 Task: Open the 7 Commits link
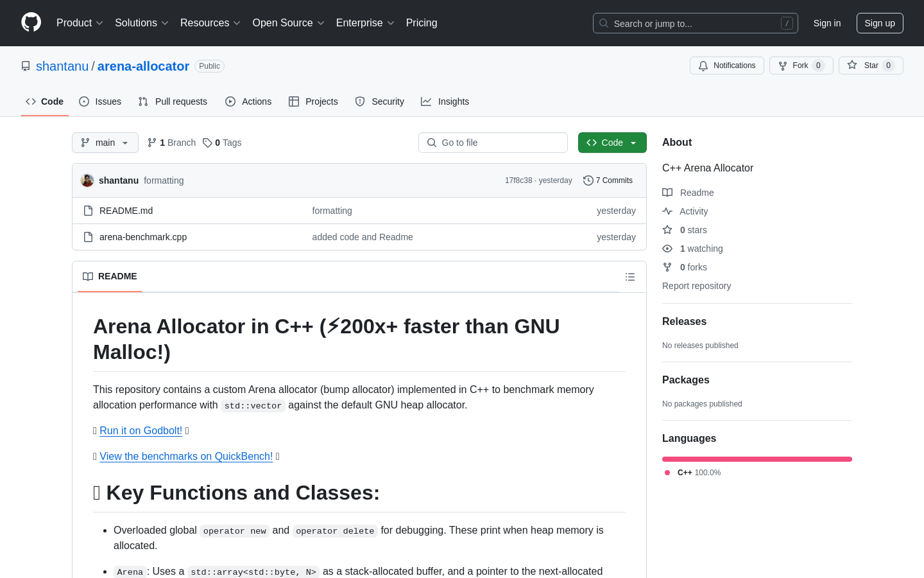click(x=608, y=180)
